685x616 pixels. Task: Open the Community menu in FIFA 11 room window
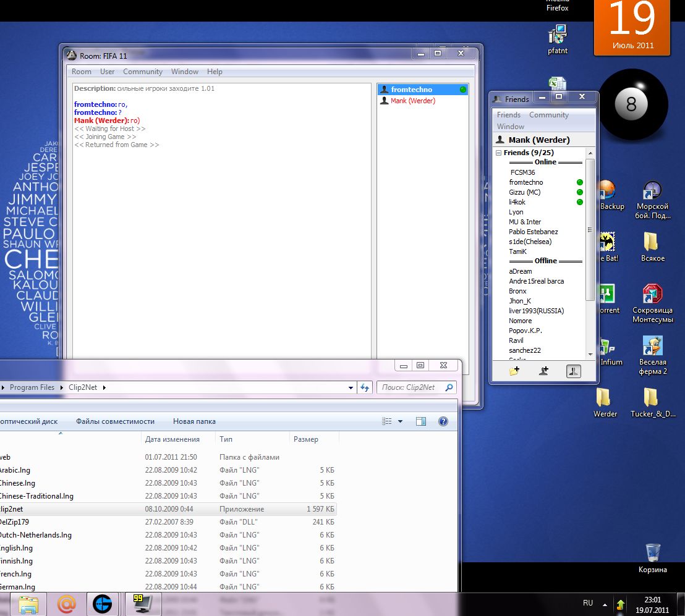142,72
